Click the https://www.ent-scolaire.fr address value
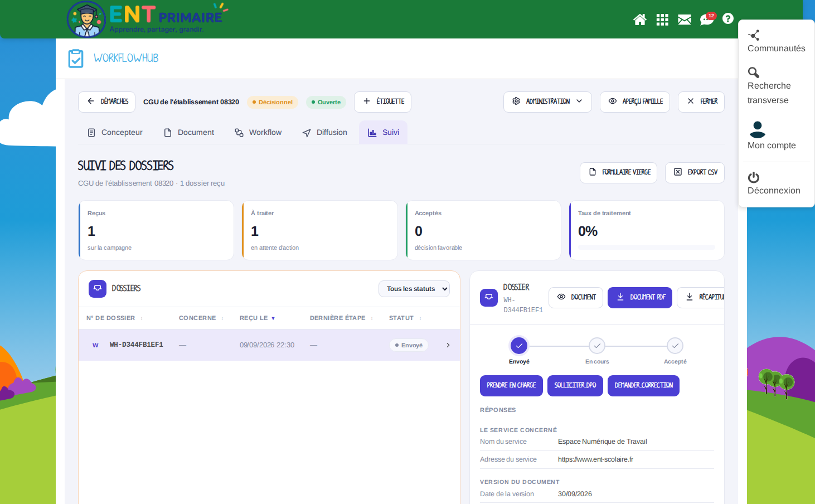 click(x=595, y=459)
